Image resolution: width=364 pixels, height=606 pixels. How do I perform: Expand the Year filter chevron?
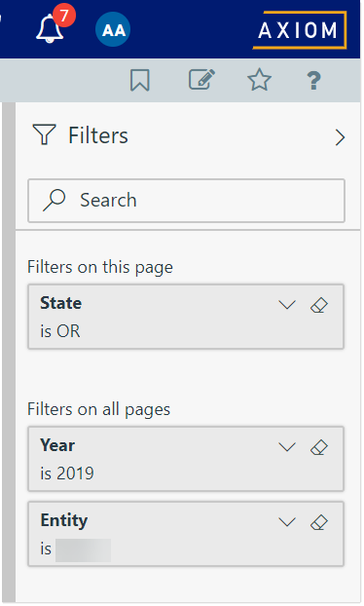tap(287, 447)
